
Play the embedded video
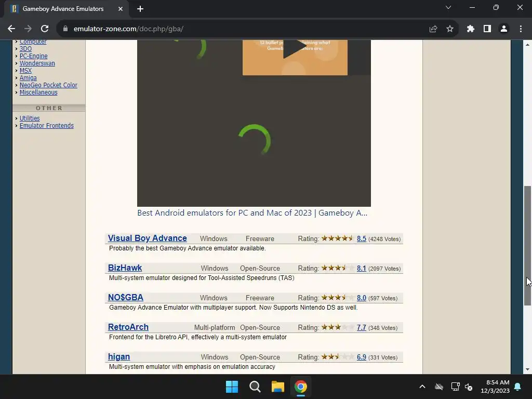click(295, 49)
